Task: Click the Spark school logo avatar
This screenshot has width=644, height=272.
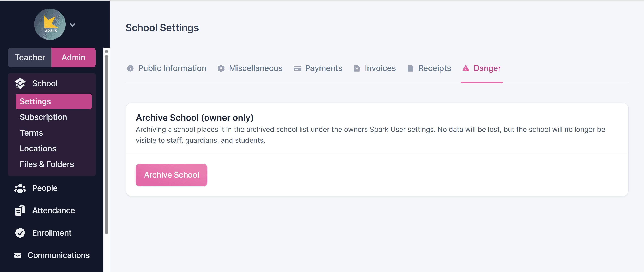Action: pyautogui.click(x=50, y=24)
